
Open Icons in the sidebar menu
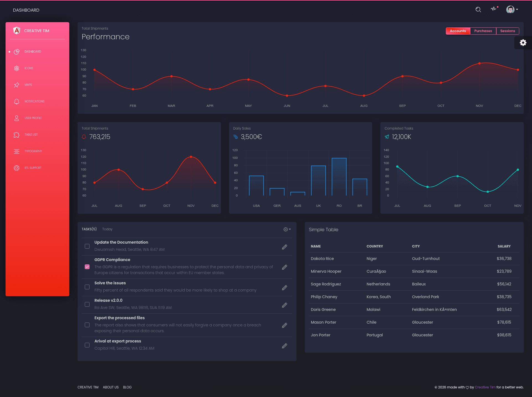point(37,68)
